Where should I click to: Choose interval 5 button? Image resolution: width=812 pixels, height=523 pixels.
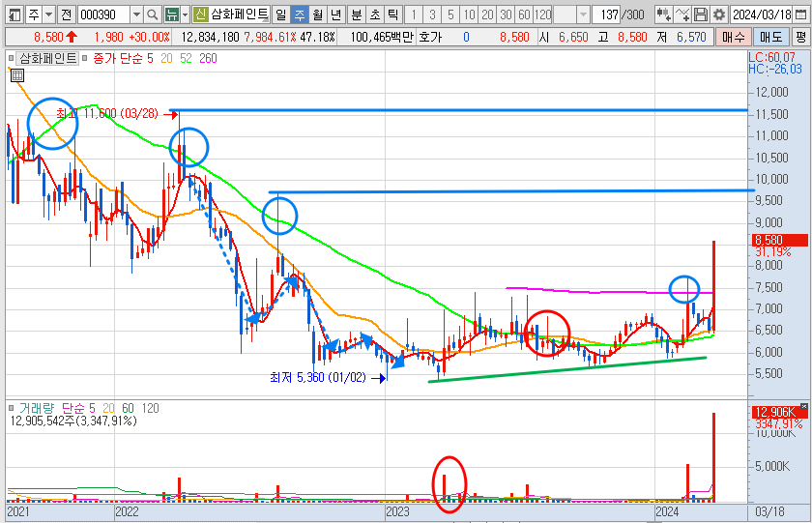[450, 15]
